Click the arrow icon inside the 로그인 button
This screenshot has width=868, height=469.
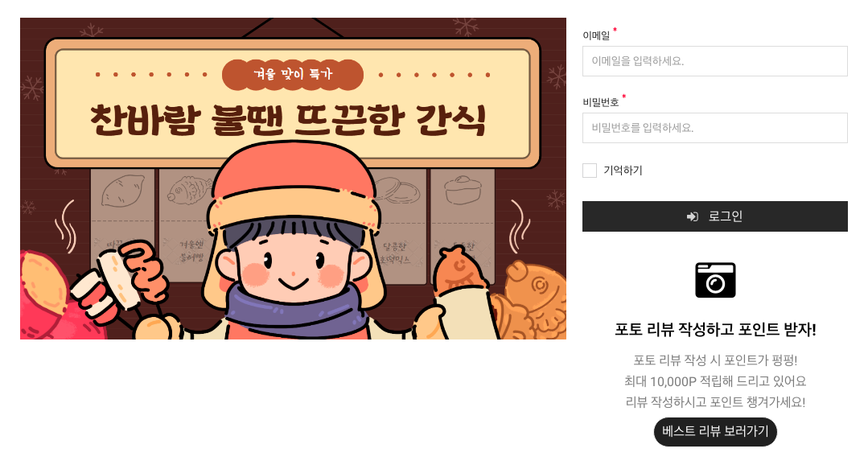click(693, 216)
